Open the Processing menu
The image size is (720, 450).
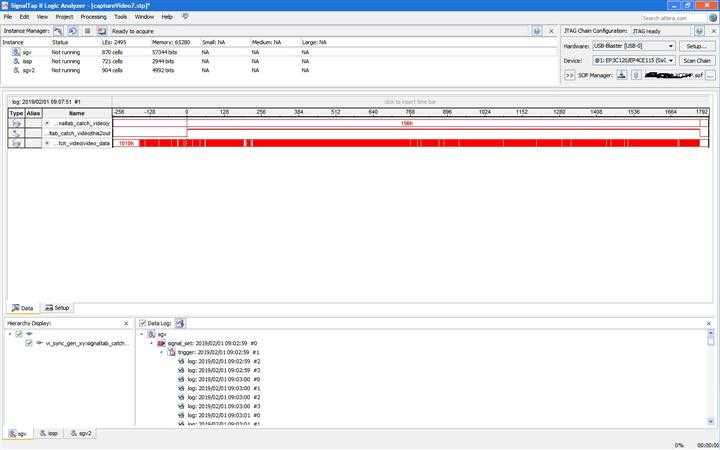coord(94,17)
